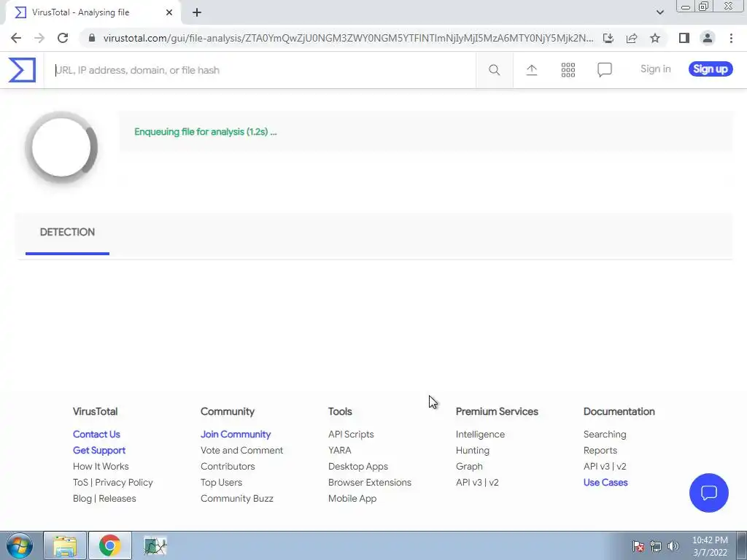
Task: Open the Hunting link
Action: click(x=472, y=450)
